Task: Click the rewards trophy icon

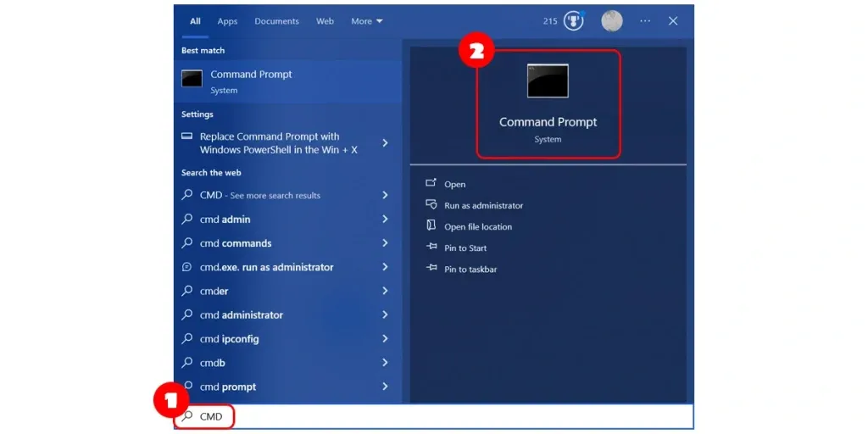Action: pos(574,21)
